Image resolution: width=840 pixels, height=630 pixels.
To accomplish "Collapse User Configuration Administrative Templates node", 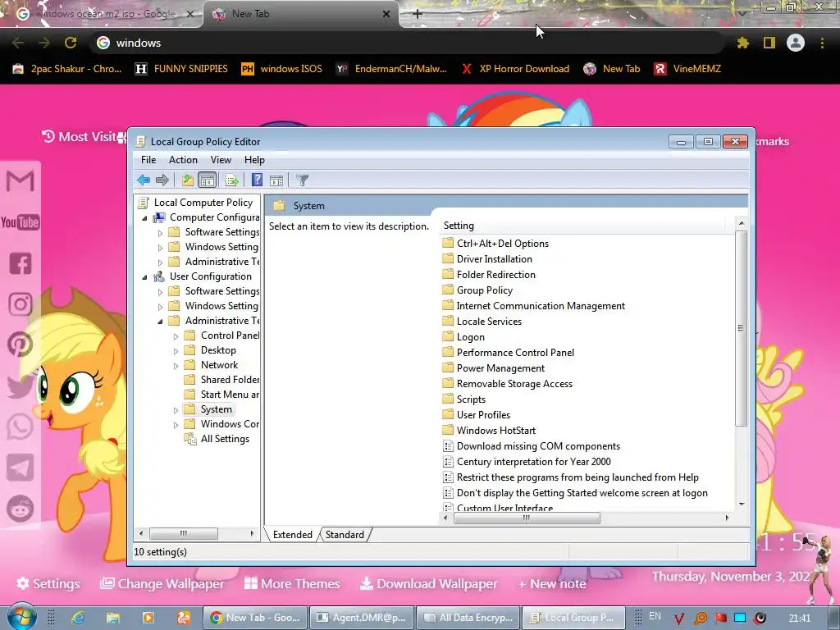I will [x=160, y=322].
